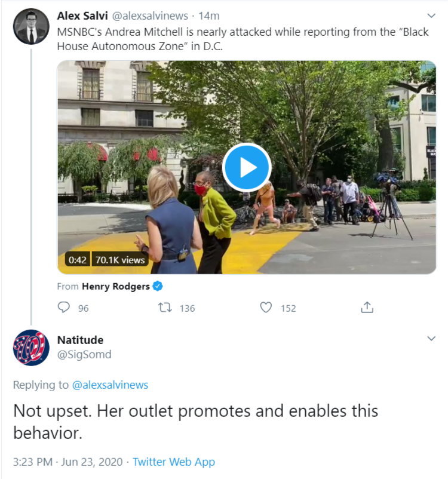Click the Natitude display name
Image resolution: width=448 pixels, height=479 pixels.
coord(80,340)
